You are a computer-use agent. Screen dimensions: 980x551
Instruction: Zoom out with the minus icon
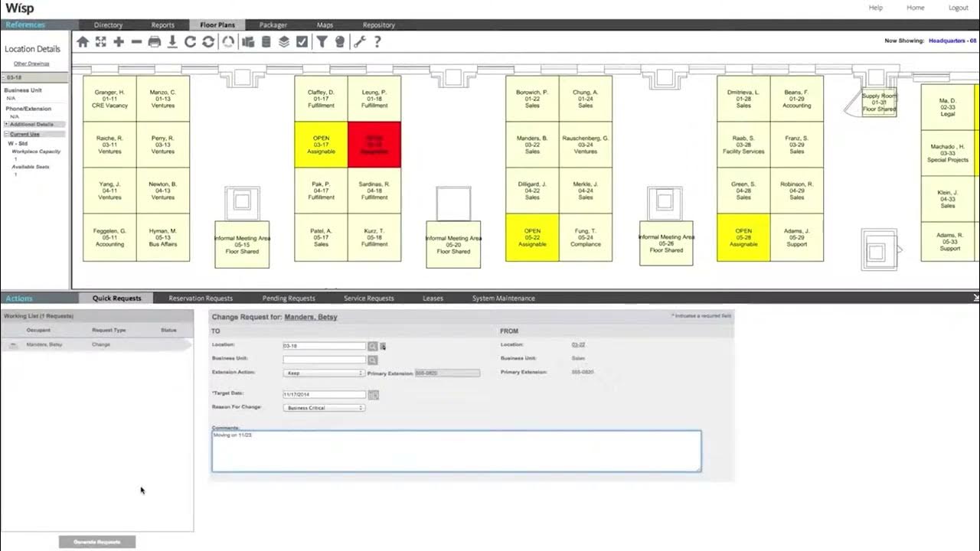click(136, 42)
